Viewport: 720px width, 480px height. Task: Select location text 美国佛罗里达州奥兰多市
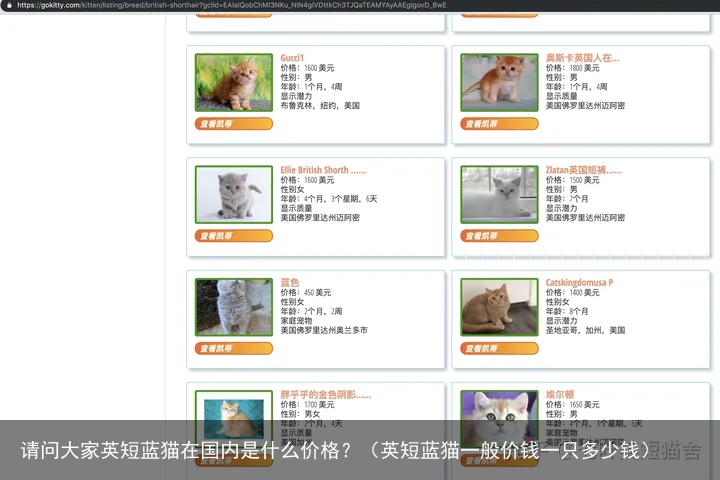coord(324,330)
